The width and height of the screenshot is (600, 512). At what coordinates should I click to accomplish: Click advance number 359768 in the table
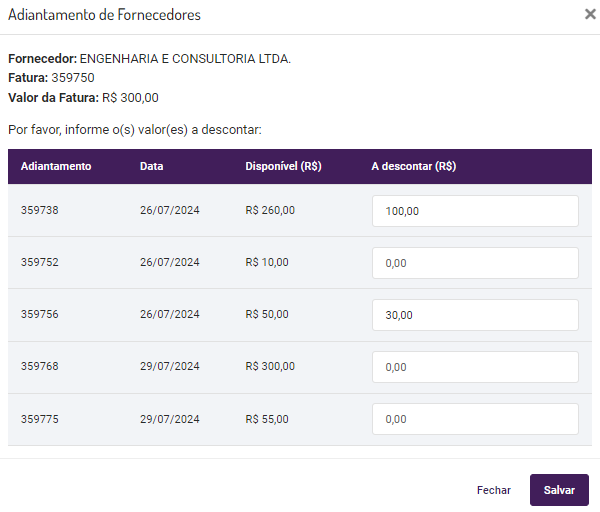click(x=40, y=366)
